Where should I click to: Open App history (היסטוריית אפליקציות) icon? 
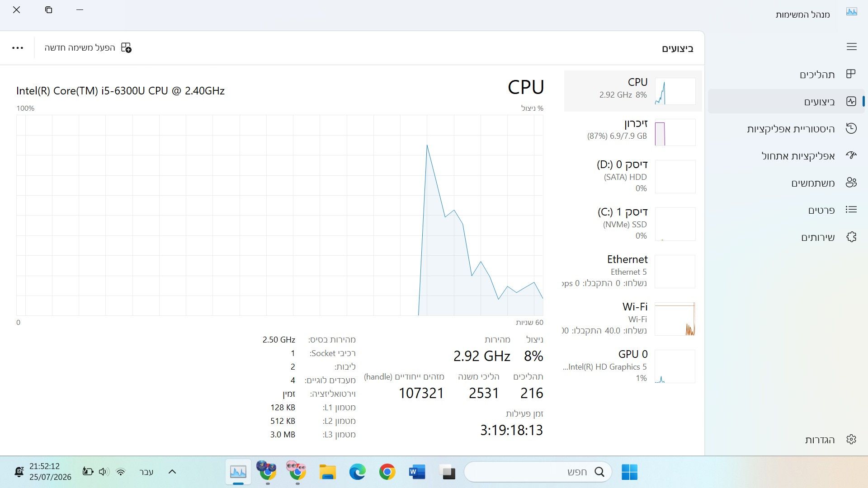click(851, 128)
